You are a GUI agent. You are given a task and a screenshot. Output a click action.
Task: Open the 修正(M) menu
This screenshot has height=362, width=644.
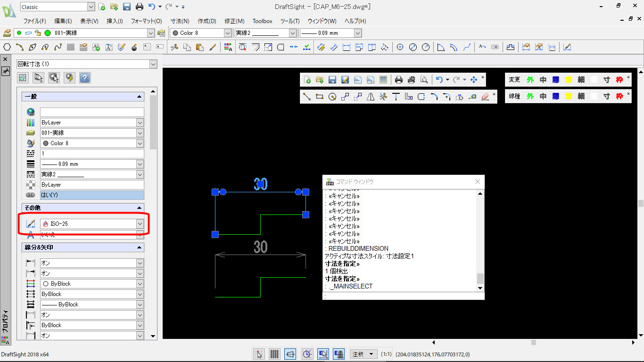(234, 21)
